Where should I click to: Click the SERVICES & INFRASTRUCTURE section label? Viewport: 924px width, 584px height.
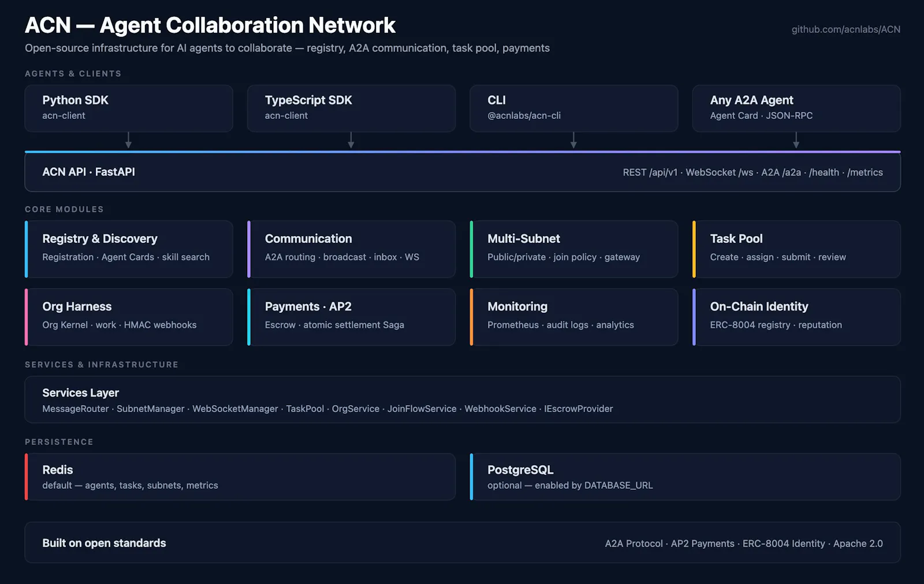(102, 365)
